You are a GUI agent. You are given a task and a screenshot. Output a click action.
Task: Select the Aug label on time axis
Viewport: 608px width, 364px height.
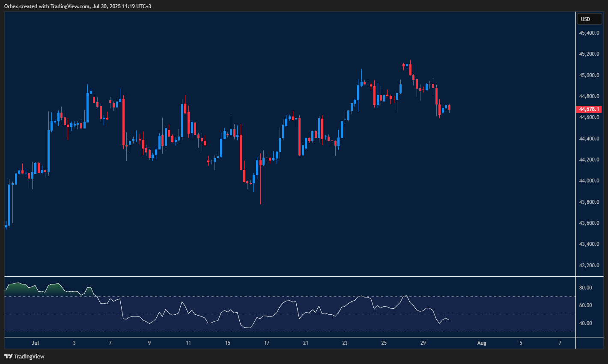[x=482, y=343]
